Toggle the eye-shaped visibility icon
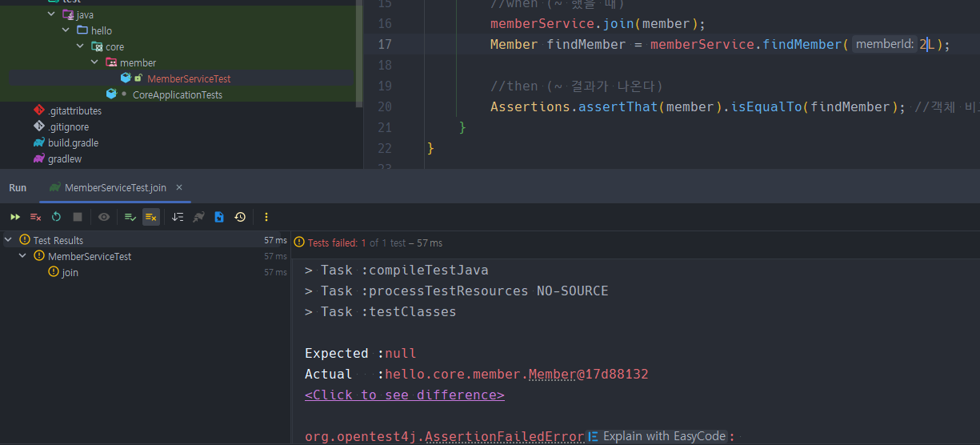 104,217
